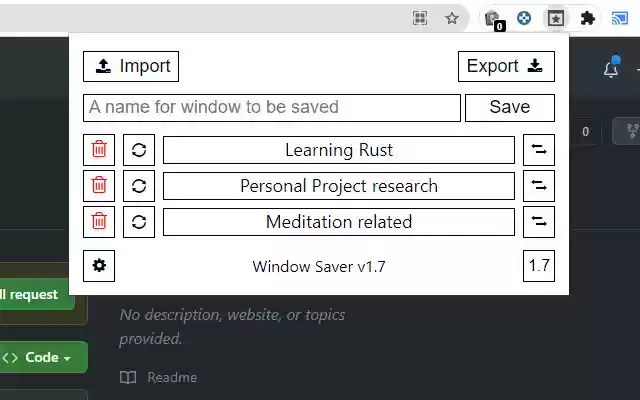Screen dimensions: 640x400
Task: Refresh the Learning Rust saved window
Action: [x=139, y=150]
